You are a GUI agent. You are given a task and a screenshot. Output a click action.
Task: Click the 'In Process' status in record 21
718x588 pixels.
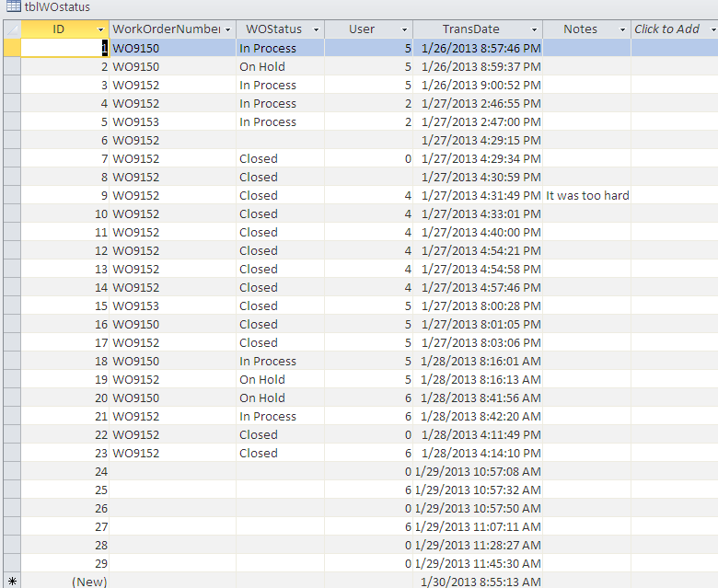coord(281,416)
